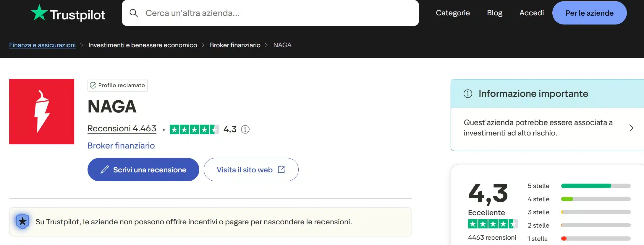Open Finanza e assicurazioni breadcrumb link
Image resolution: width=644 pixels, height=245 pixels.
pos(42,45)
